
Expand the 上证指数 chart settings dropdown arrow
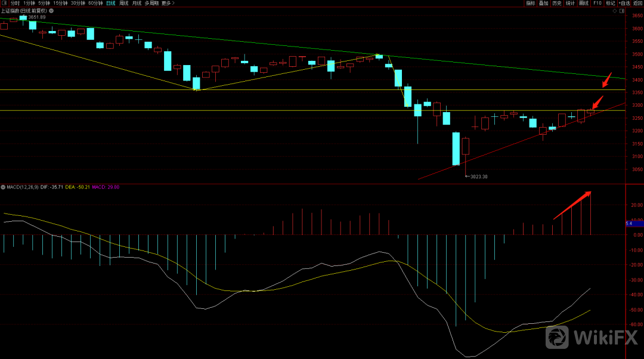50,11
